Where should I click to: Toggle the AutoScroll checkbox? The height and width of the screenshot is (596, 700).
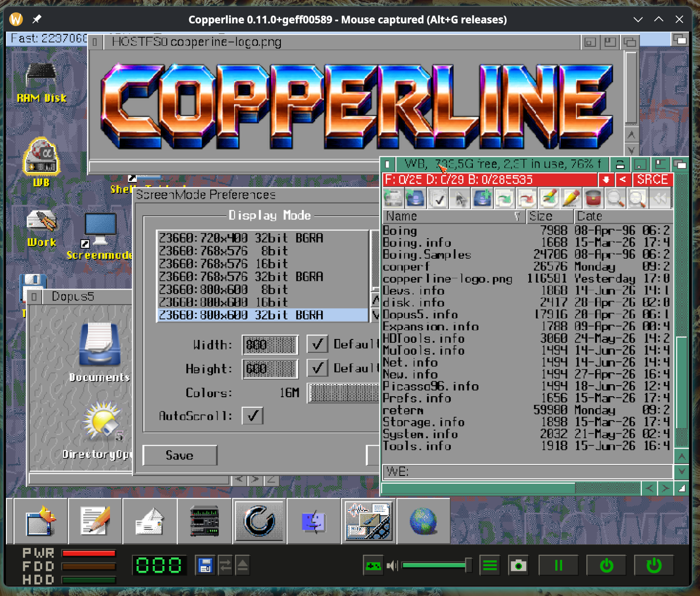[252, 416]
